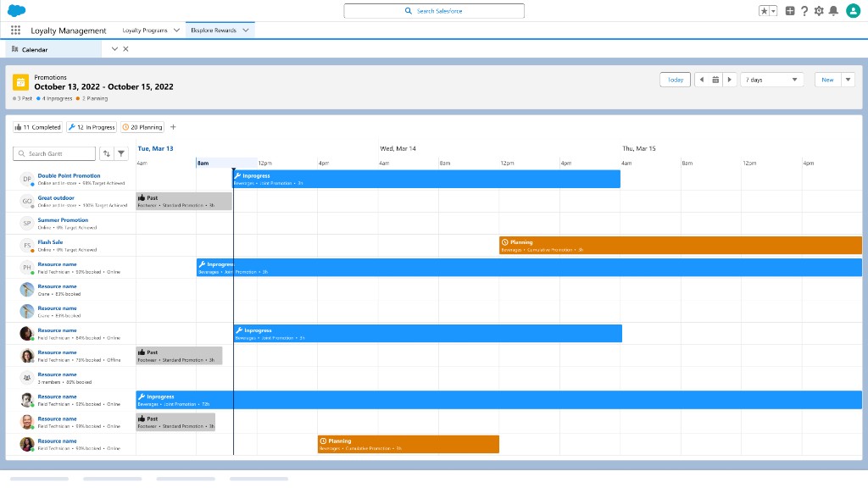The width and height of the screenshot is (868, 488).
Task: Select Double Point Promotion's Inprogress bar
Action: (426, 179)
